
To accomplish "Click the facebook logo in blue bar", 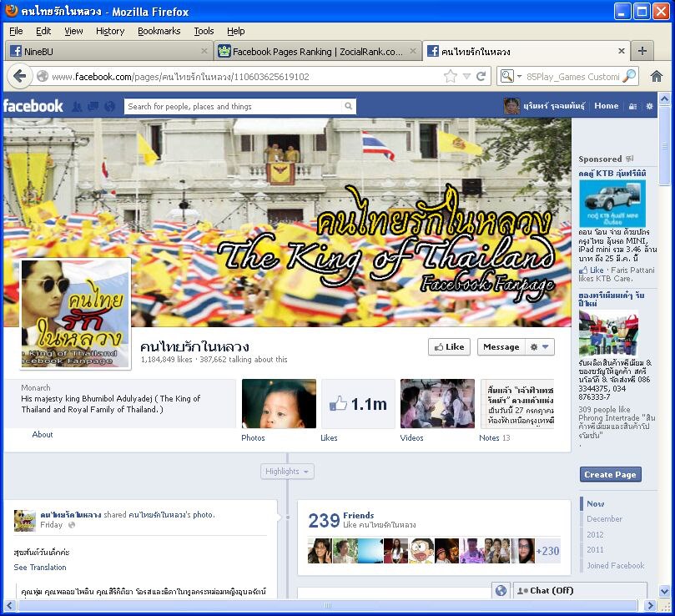I will 33,106.
